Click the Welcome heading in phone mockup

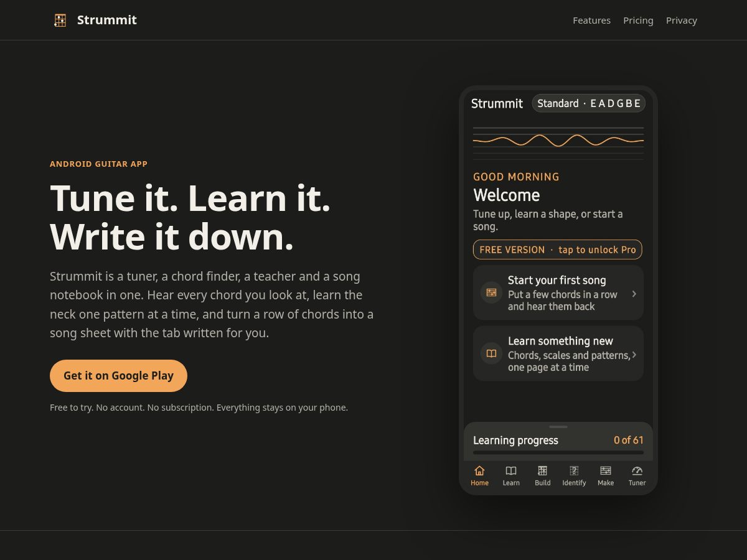pos(506,195)
